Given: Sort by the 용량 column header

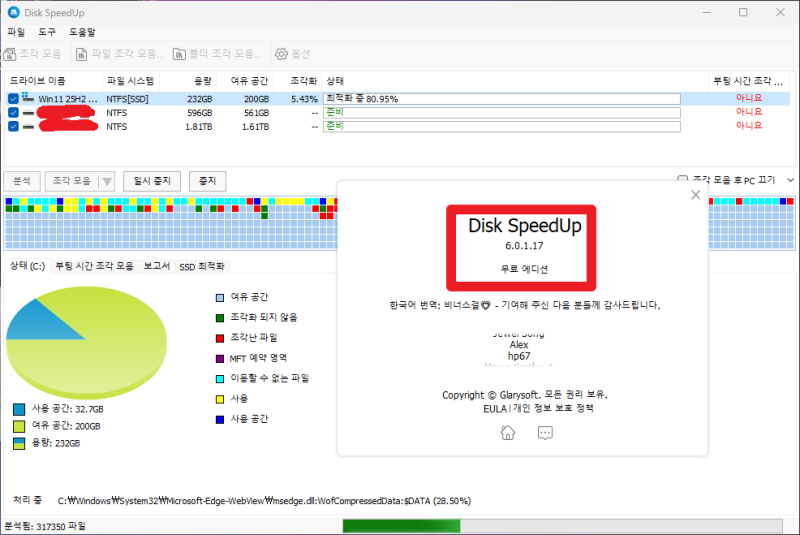Looking at the screenshot, I should click(188, 81).
